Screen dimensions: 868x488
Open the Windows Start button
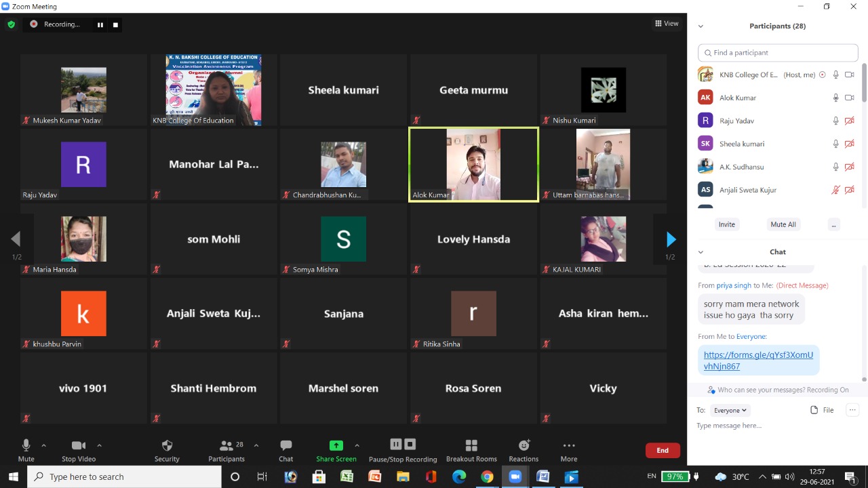[x=13, y=476]
